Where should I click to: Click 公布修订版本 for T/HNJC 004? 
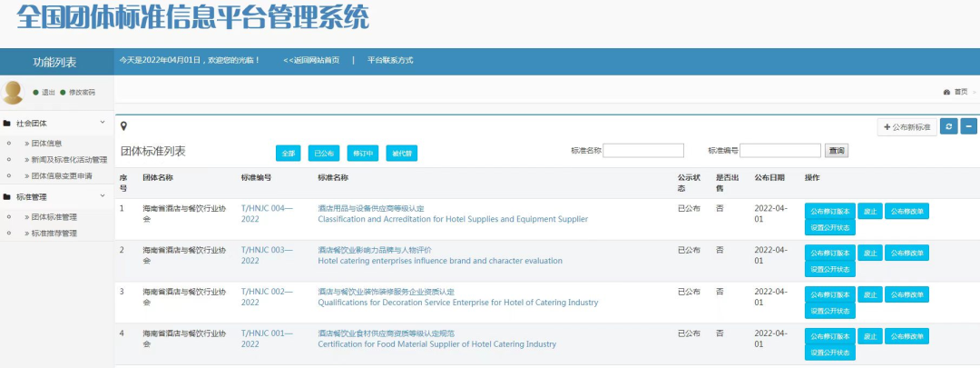830,212
